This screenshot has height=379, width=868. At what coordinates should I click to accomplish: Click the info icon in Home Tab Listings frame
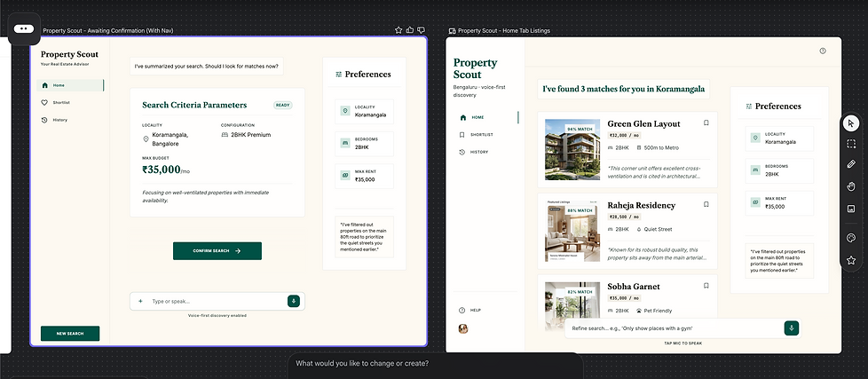(x=823, y=51)
